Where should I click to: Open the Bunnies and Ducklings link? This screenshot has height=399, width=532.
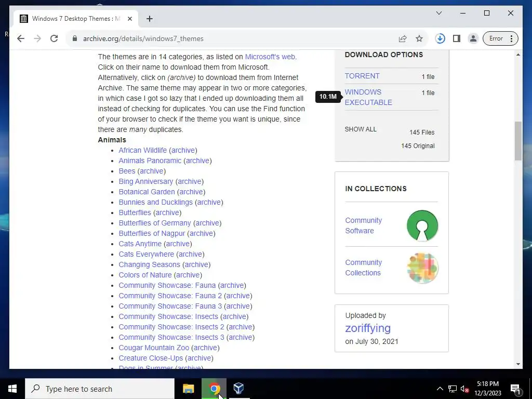155,202
